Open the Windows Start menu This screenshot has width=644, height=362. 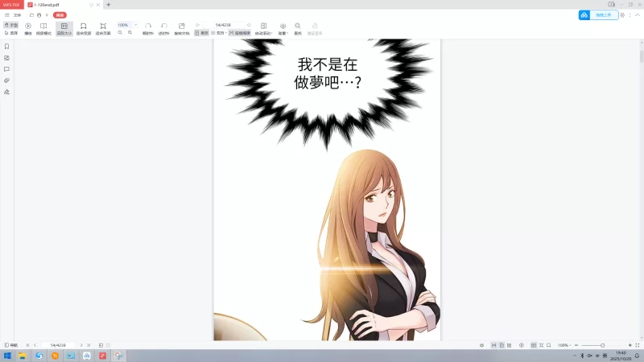pos(7,356)
